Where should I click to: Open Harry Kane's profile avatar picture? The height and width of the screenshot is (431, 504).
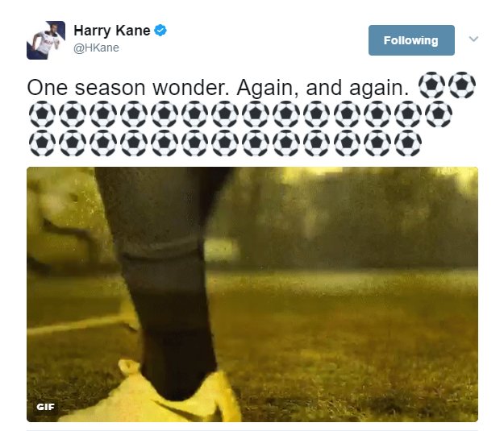tap(46, 40)
